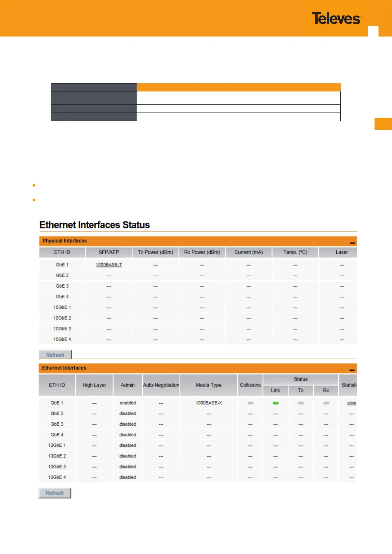The height and width of the screenshot is (554, 392).
Task: Select the ETH ID header in Ethernet Interfaces
Action: tap(57, 385)
